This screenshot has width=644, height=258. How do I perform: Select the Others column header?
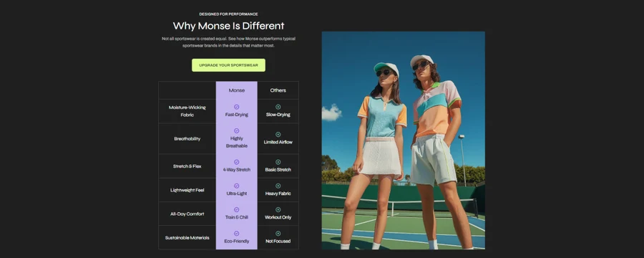[278, 90]
